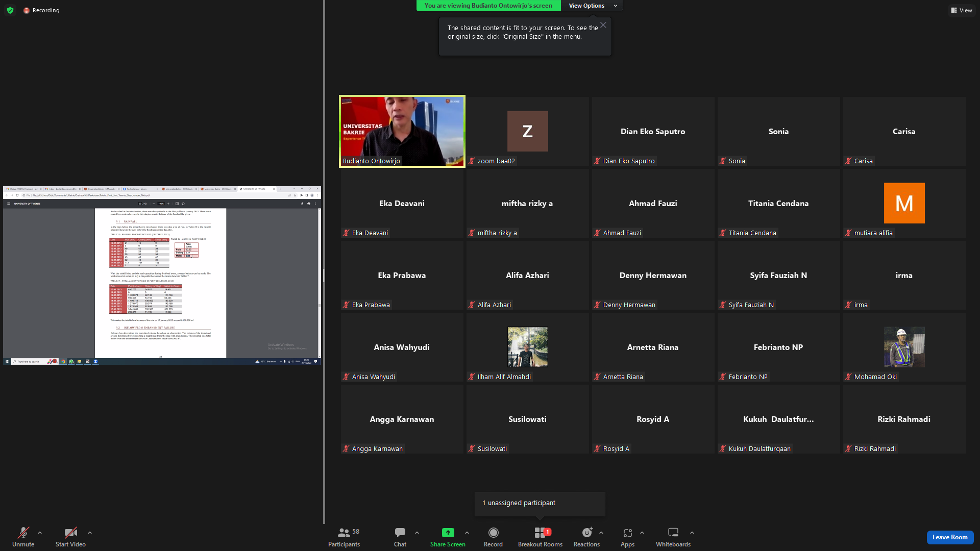The image size is (980, 551).
Task: Select the Angga Karnawan participant tile
Action: 402,419
